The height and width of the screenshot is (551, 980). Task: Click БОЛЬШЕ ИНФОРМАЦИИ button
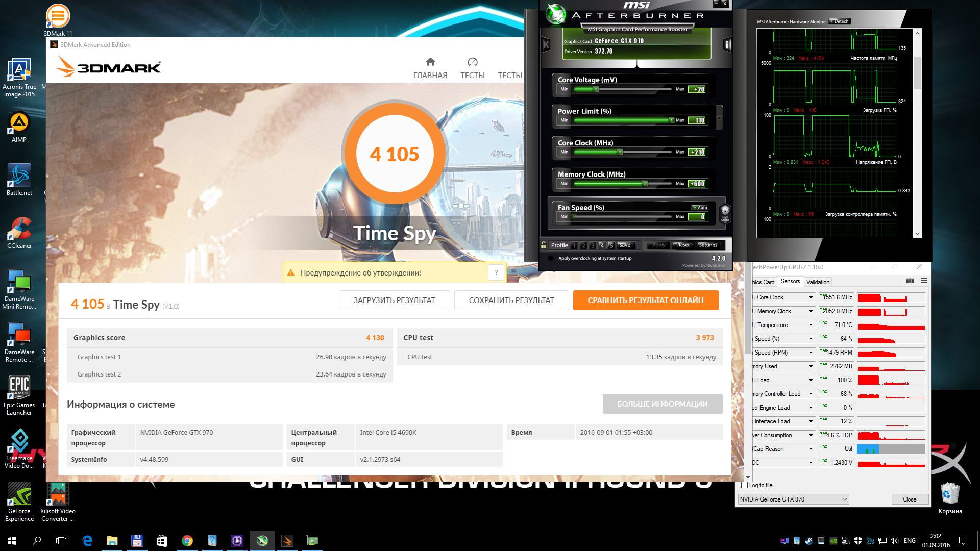(663, 404)
